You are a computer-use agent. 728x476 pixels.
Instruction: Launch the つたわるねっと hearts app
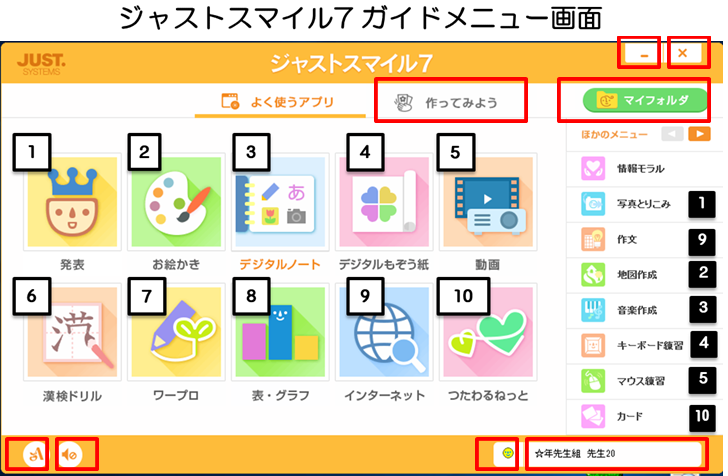pyautogui.click(x=488, y=332)
